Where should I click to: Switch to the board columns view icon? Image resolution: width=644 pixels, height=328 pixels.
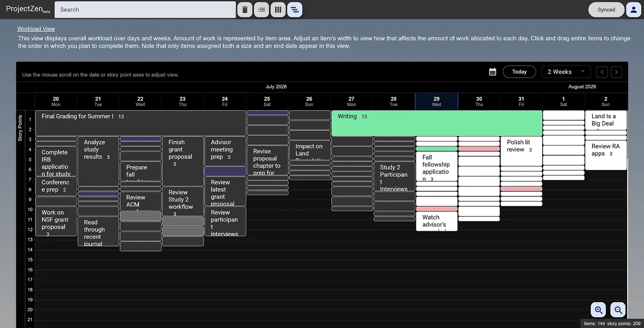coord(278,9)
